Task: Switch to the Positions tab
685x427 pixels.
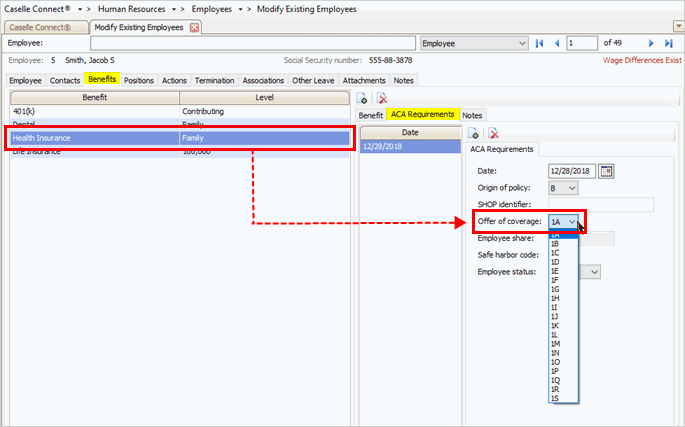Action: (x=139, y=80)
